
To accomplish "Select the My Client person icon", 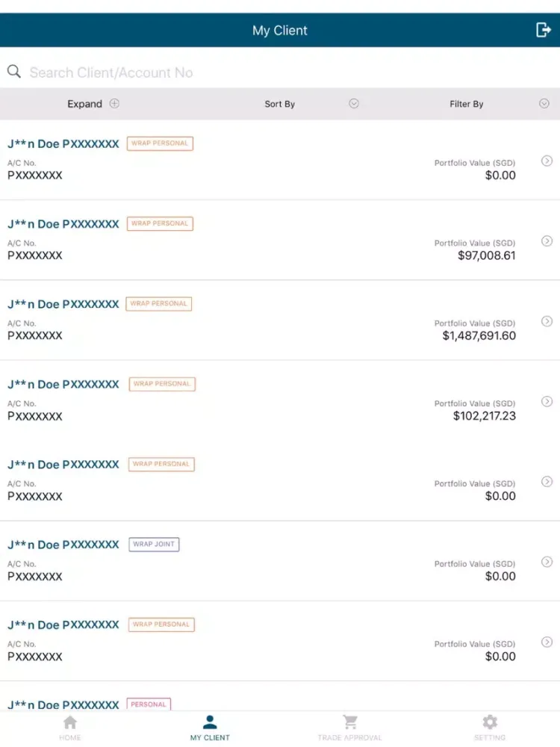I will [210, 722].
